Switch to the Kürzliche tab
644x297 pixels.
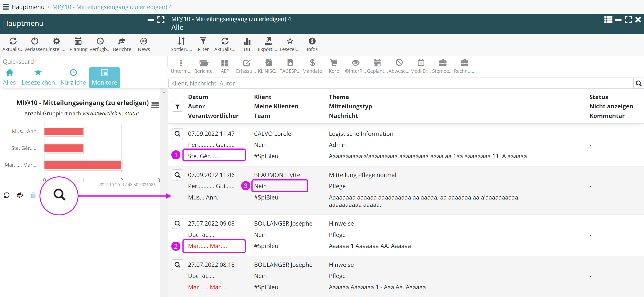tap(73, 77)
